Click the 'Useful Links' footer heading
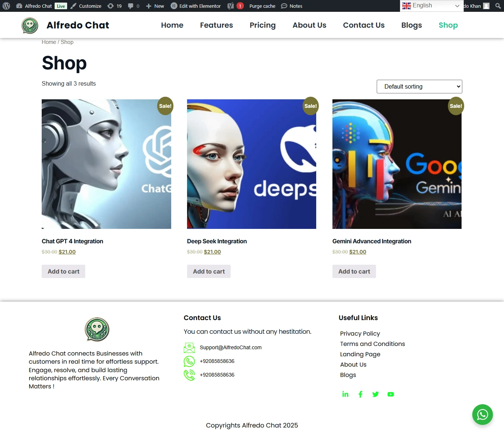504x436 pixels. pyautogui.click(x=358, y=318)
